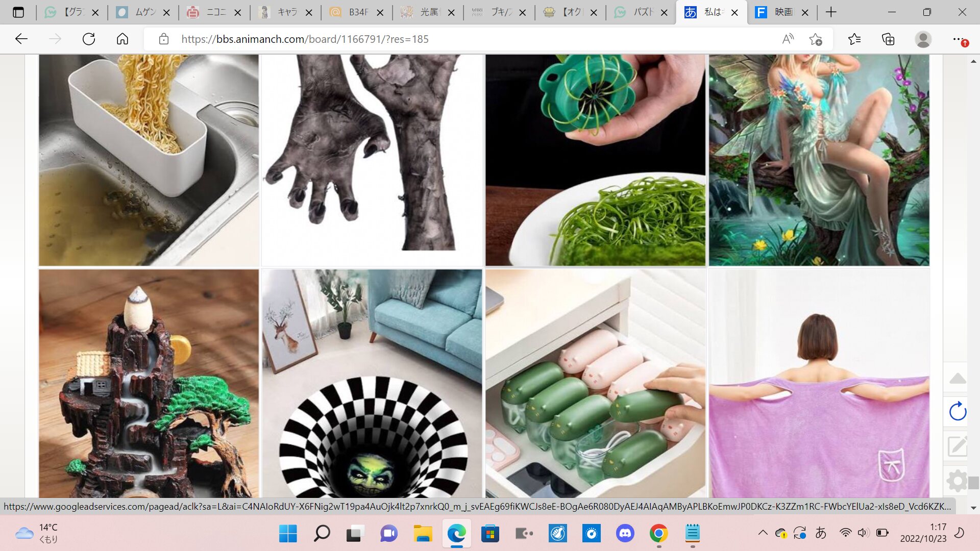The image size is (980, 551).
Task: Go back to previous page
Action: click(x=21, y=39)
